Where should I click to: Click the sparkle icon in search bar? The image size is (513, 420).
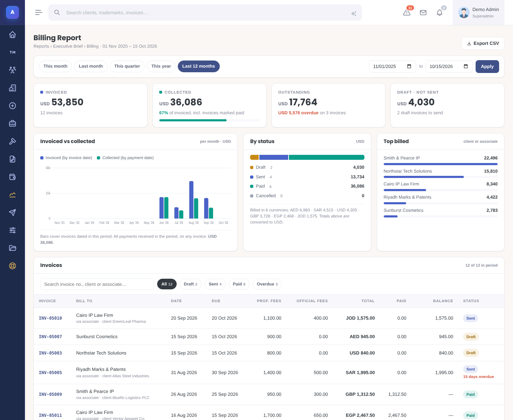354,14
